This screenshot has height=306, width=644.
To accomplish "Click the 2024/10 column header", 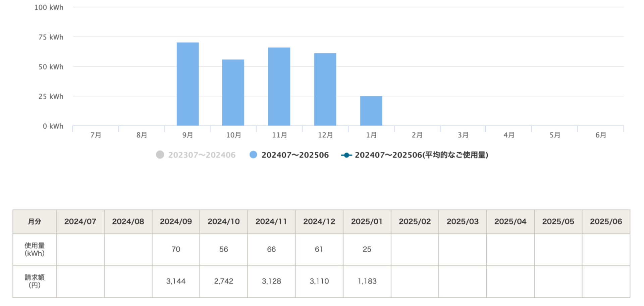I will click(x=224, y=222).
